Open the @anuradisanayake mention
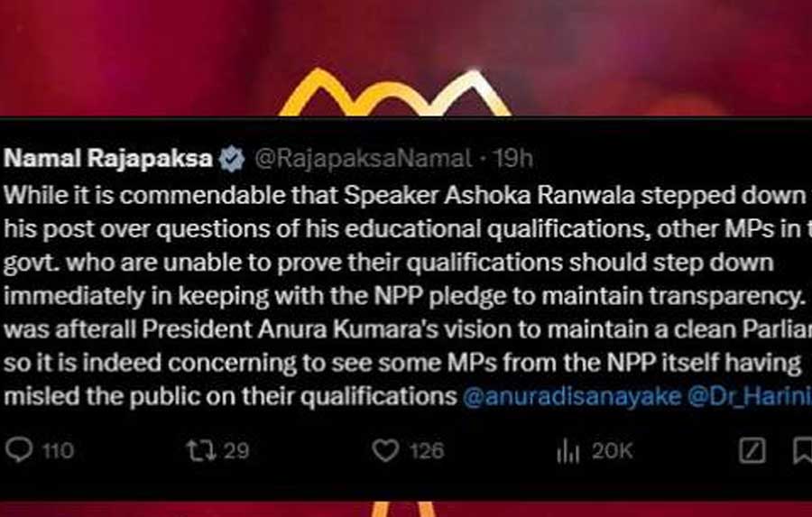 tap(572, 396)
